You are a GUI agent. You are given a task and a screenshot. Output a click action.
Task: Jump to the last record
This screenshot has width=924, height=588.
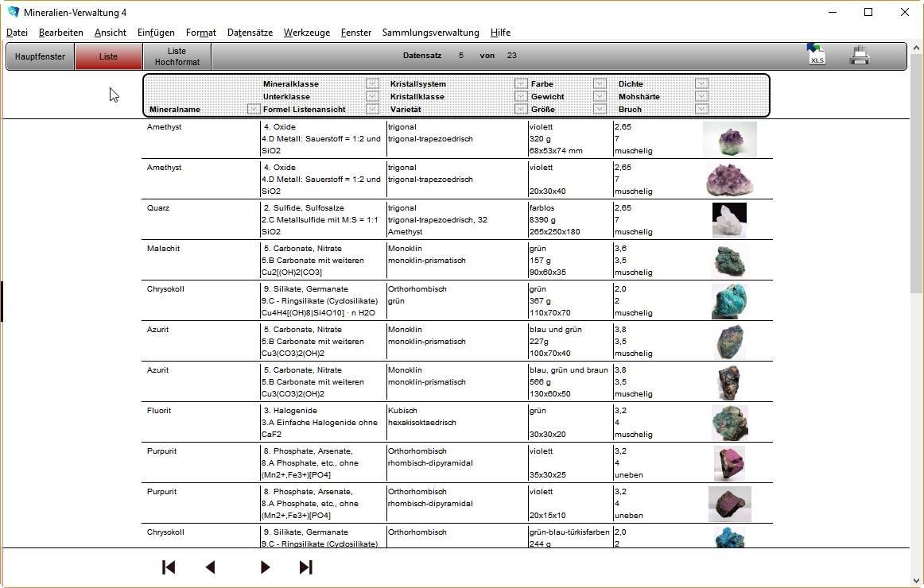[305, 567]
